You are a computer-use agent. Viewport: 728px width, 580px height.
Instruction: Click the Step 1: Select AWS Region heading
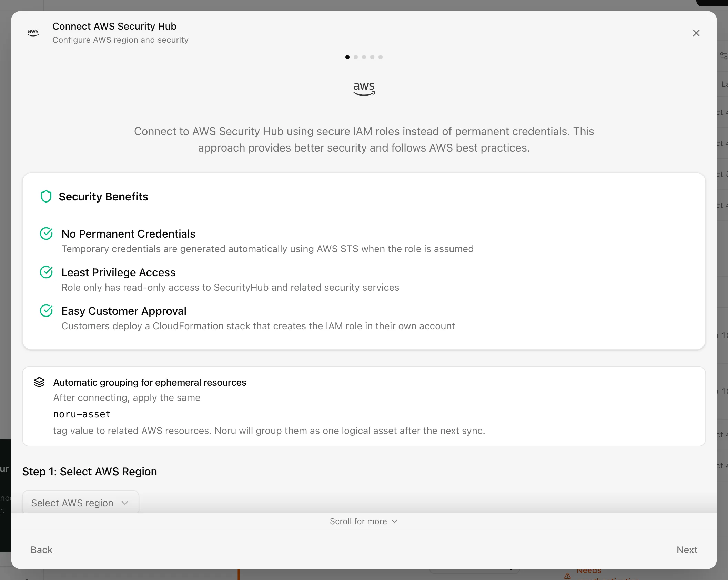coord(90,471)
